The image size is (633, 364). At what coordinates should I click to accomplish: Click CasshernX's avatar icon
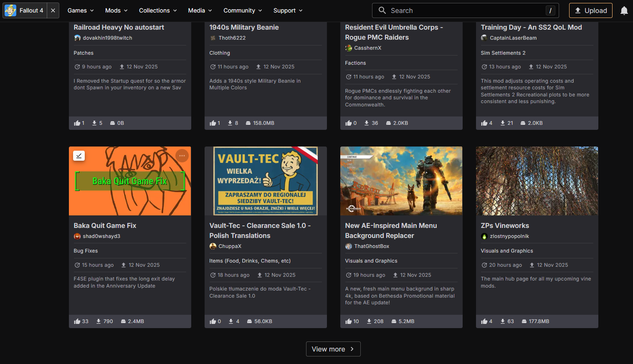point(349,48)
